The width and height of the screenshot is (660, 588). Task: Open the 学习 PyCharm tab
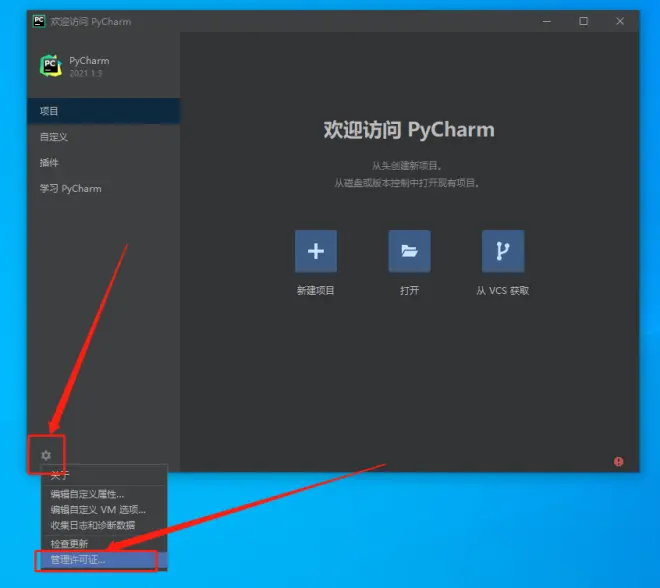pyautogui.click(x=104, y=189)
